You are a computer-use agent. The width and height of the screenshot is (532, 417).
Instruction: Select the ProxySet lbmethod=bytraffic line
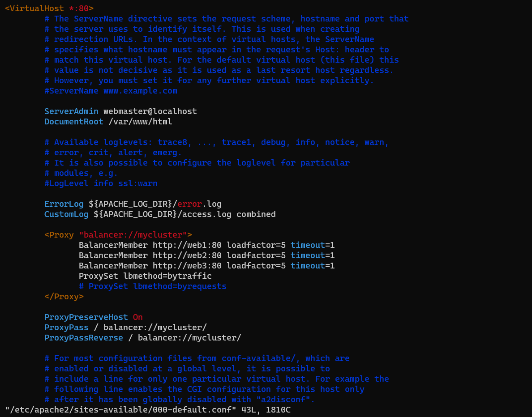tap(145, 276)
